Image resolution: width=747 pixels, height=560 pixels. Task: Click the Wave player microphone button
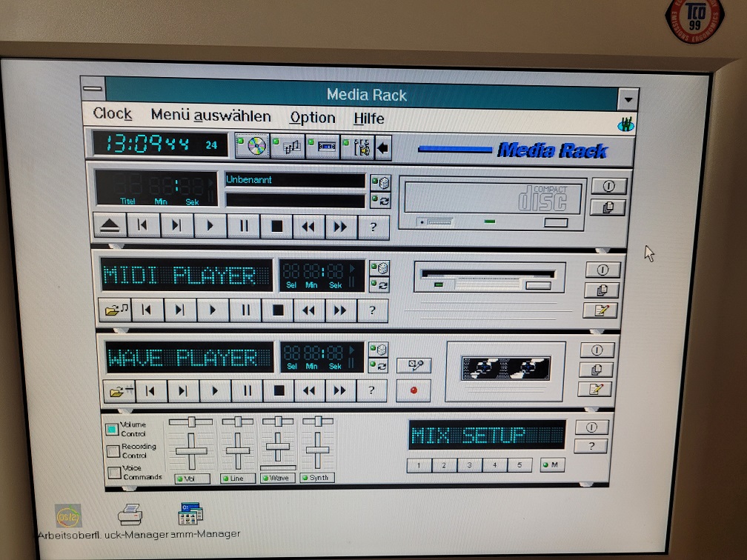(x=414, y=365)
